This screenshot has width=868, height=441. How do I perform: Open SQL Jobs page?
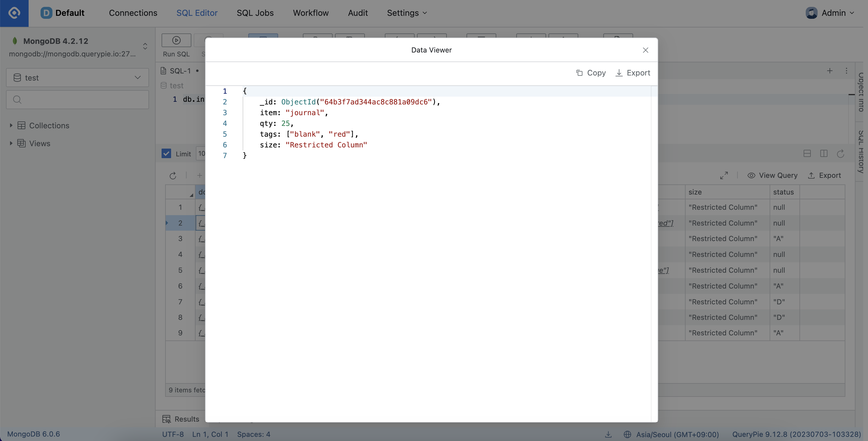pos(255,13)
